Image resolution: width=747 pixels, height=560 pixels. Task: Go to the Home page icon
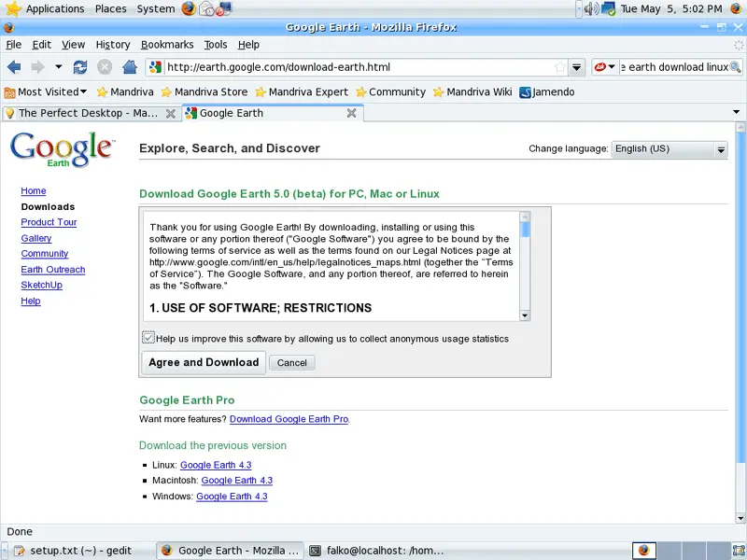130,67
